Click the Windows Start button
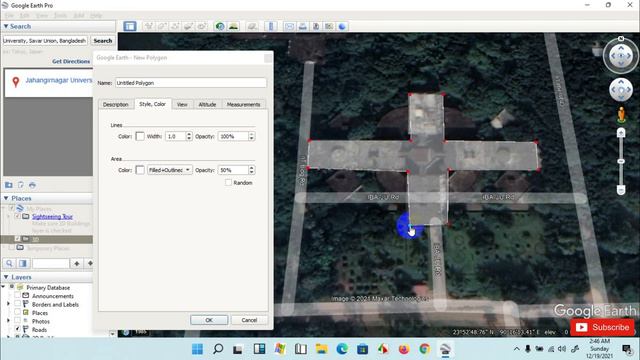This screenshot has height=360, width=640. pyautogui.click(x=197, y=349)
